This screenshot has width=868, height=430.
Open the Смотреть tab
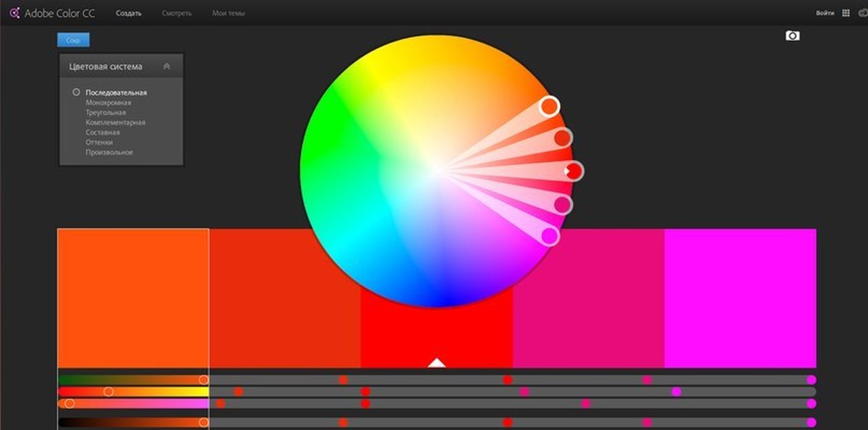click(176, 13)
